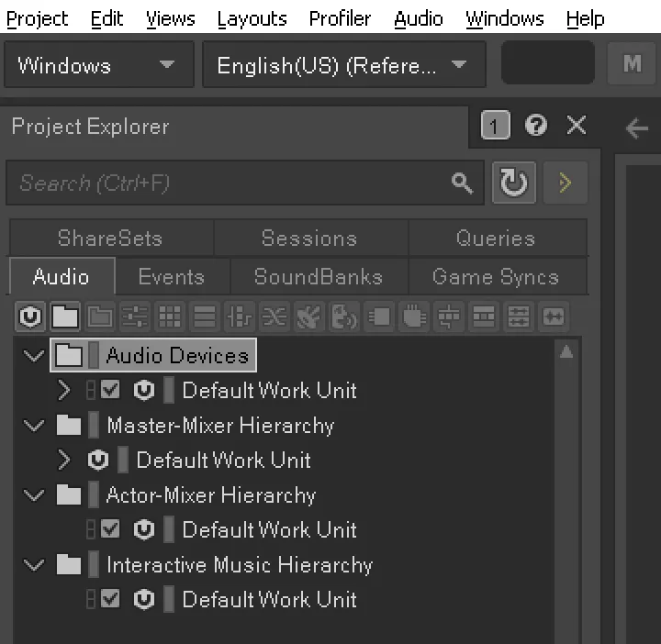
Task: Click the panel help question mark icon
Action: [536, 126]
